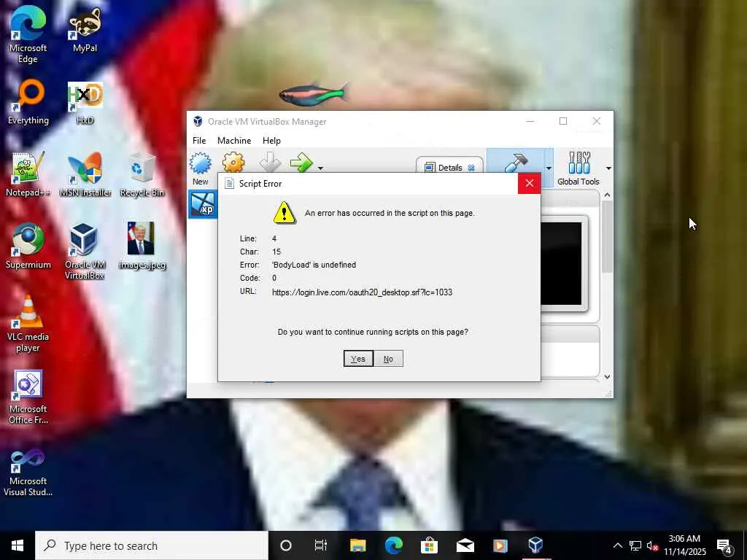Expand the Machine Tools dropdown arrow
The image size is (747, 560).
click(x=549, y=168)
